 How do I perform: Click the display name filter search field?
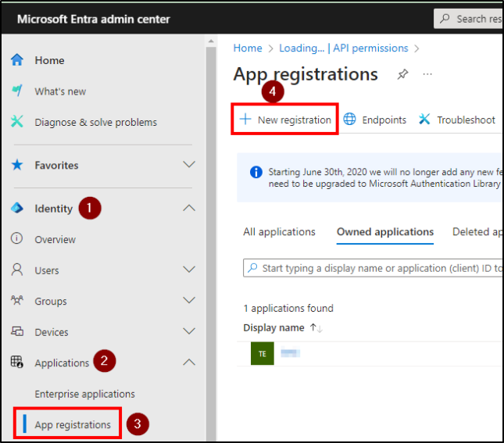(x=373, y=268)
